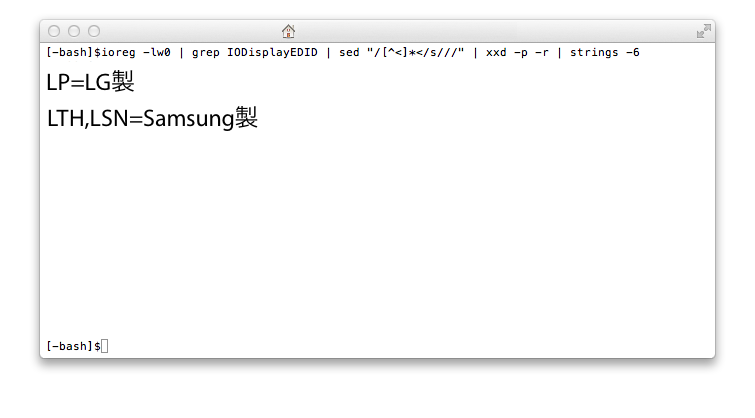The image size is (755, 418).
Task: Minimize the terminal using the middle circle
Action: (x=74, y=31)
